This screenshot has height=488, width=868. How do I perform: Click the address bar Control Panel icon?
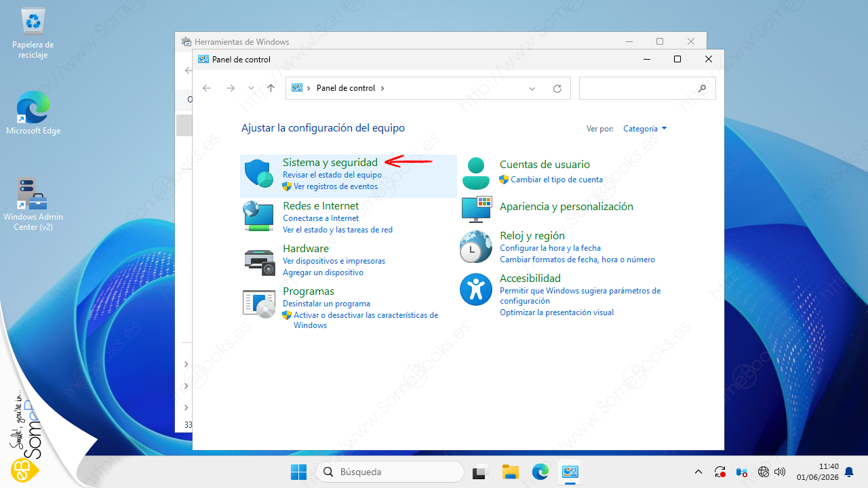pos(297,88)
